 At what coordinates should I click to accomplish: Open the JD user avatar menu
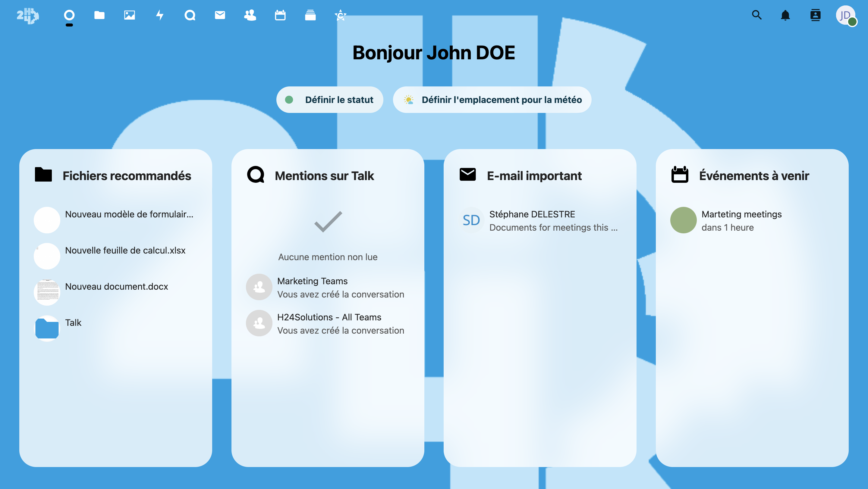point(846,15)
